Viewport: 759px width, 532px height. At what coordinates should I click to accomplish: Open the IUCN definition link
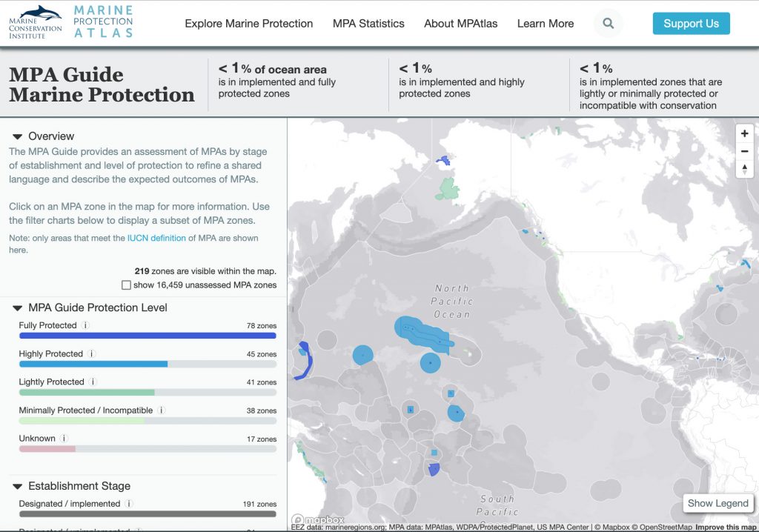click(x=156, y=238)
